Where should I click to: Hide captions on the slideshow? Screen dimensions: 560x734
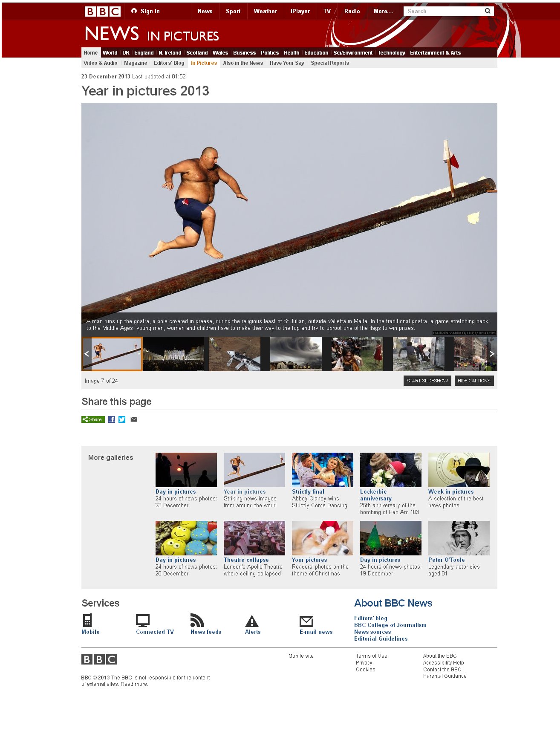(474, 381)
